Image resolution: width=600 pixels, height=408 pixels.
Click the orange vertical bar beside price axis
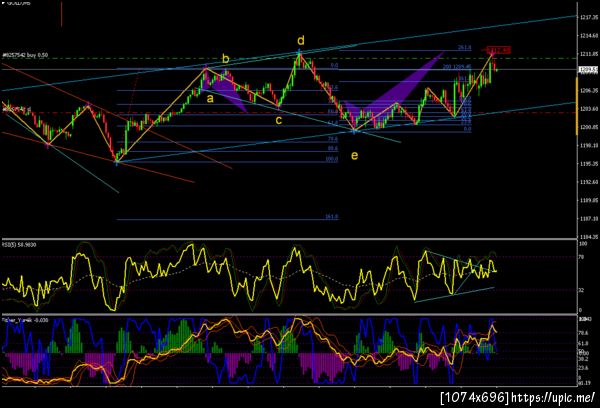(577, 106)
